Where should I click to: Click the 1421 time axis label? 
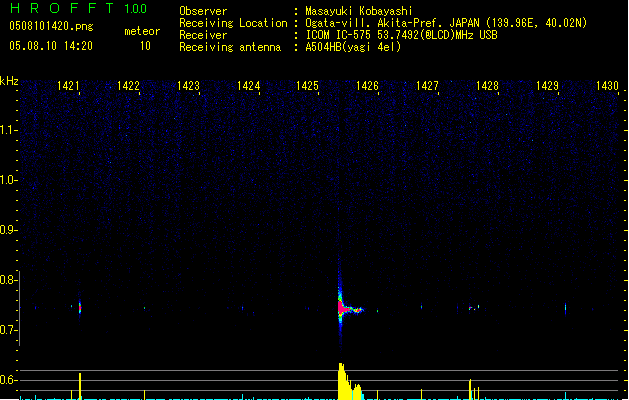(x=68, y=86)
